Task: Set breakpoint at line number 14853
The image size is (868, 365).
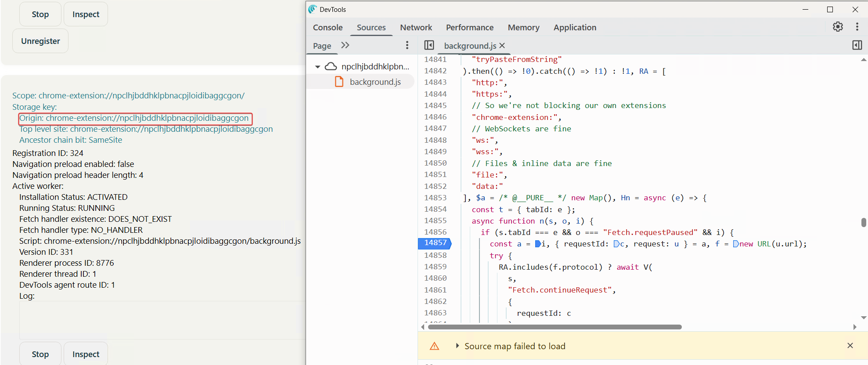Action: pos(435,198)
